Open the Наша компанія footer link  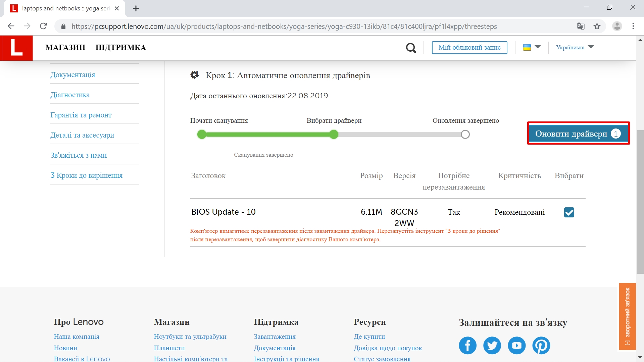coord(77,337)
